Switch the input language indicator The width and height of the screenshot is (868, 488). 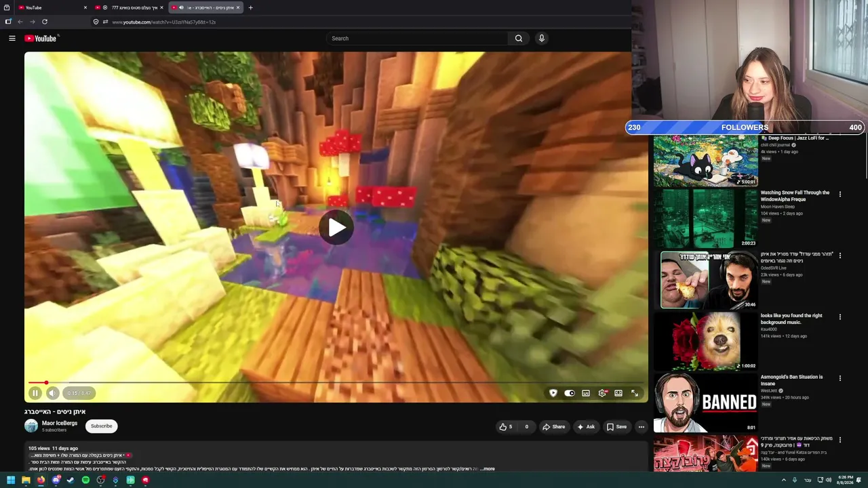point(807,481)
